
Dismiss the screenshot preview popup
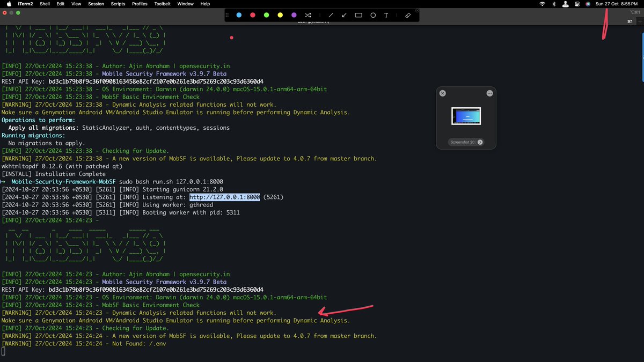(x=443, y=93)
